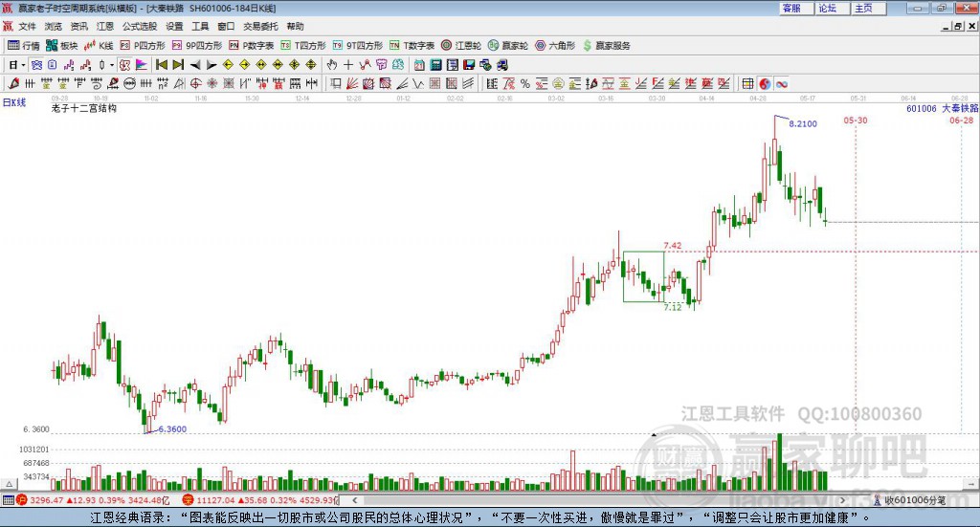This screenshot has height=527, width=980.
Task: Open the T数字表 tool
Action: [x=412, y=46]
